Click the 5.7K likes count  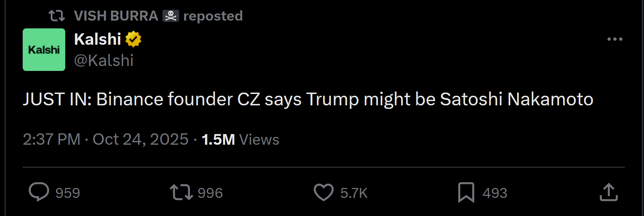[354, 193]
